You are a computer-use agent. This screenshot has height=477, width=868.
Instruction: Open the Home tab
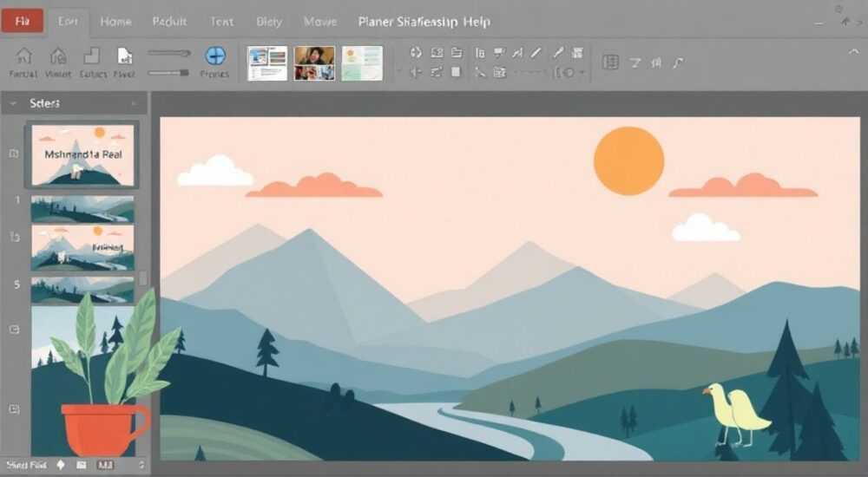point(115,22)
